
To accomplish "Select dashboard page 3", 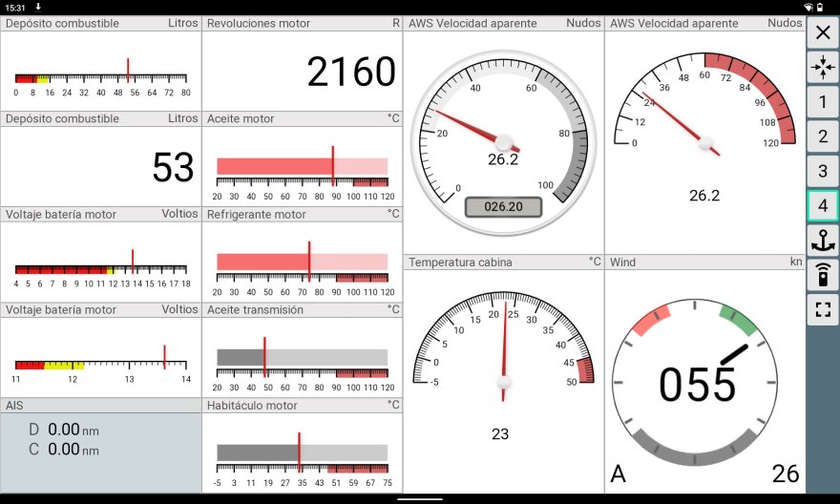I will tap(822, 171).
